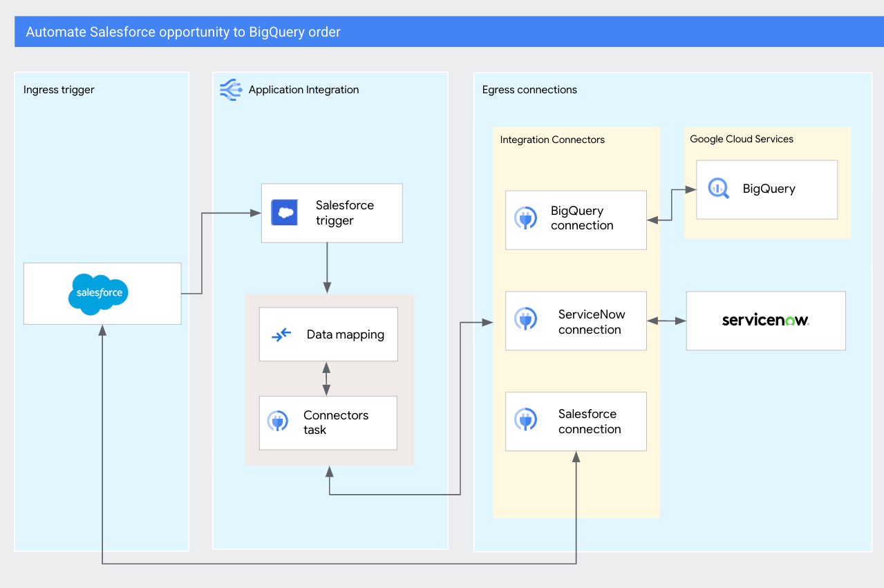Select the Salesforce connection plug icon
Image resolution: width=884 pixels, height=588 pixels.
527,421
